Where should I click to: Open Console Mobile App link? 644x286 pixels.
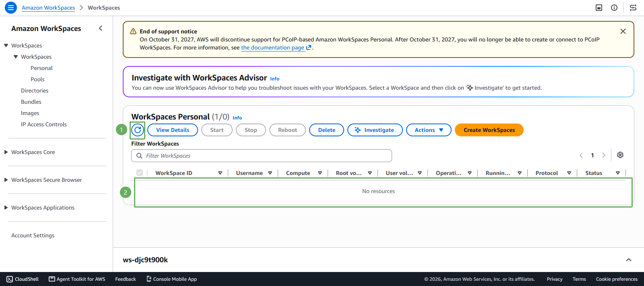click(x=171, y=279)
